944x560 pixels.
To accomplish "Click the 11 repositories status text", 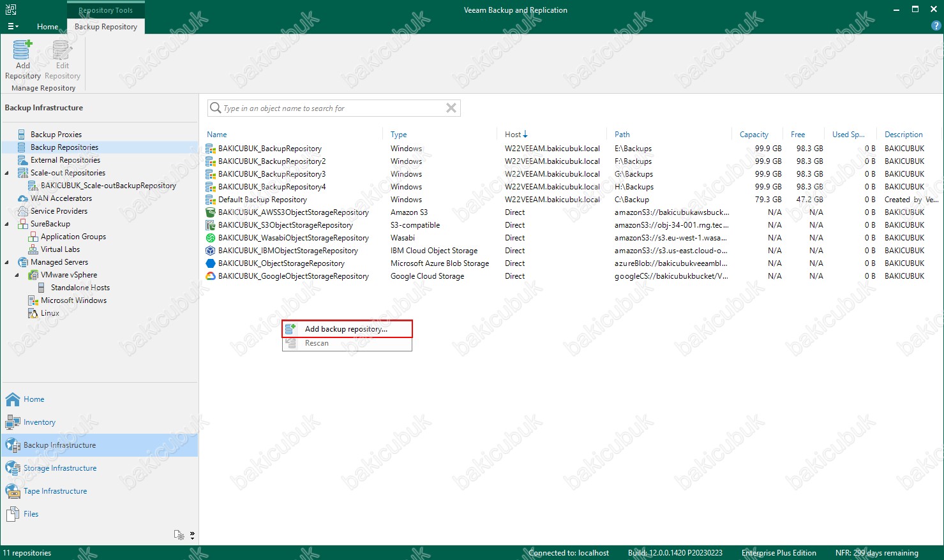I will click(x=27, y=553).
